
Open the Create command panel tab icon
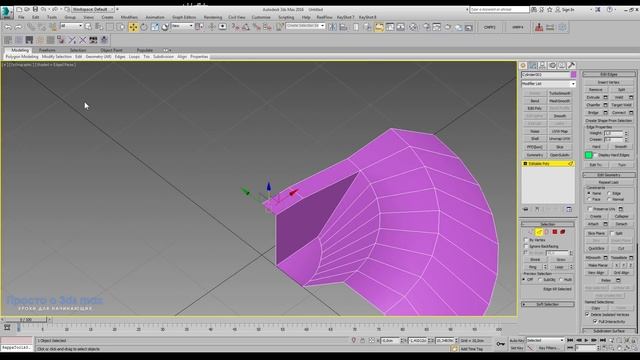(523, 65)
